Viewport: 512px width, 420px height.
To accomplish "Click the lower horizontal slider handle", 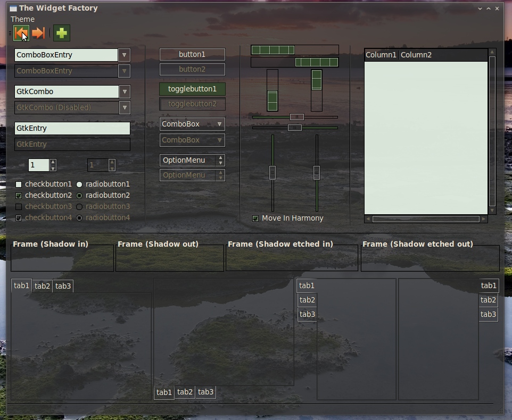I will [294, 128].
